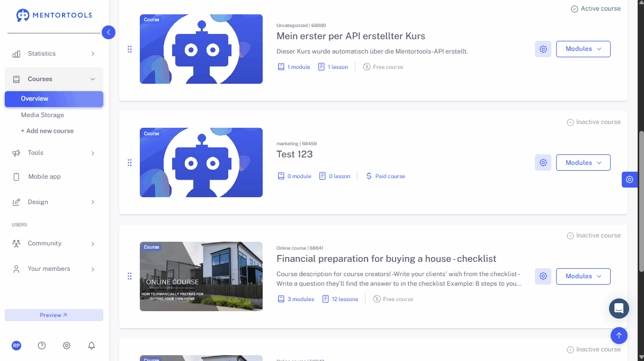
Task: Grab the drag handle of Test 123
Action: 130,163
